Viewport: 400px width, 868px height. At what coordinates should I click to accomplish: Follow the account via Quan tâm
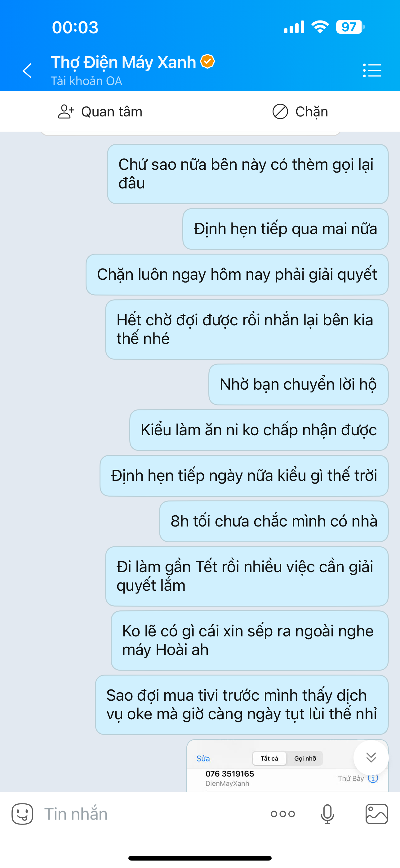point(100,111)
